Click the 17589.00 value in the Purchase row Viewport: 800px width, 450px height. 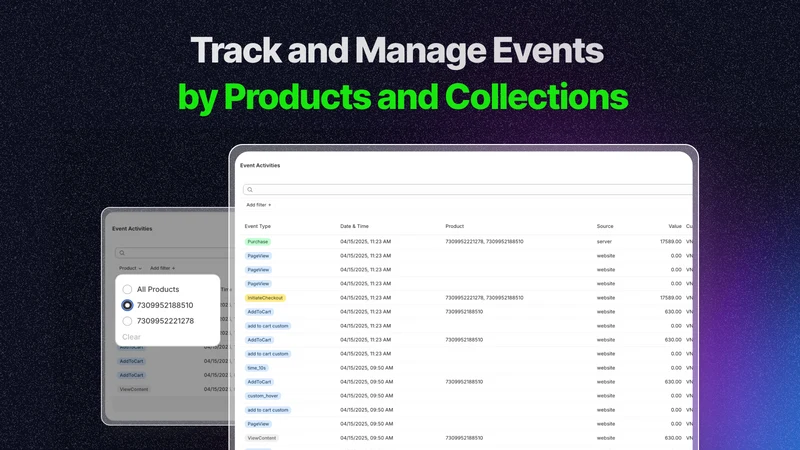point(670,242)
